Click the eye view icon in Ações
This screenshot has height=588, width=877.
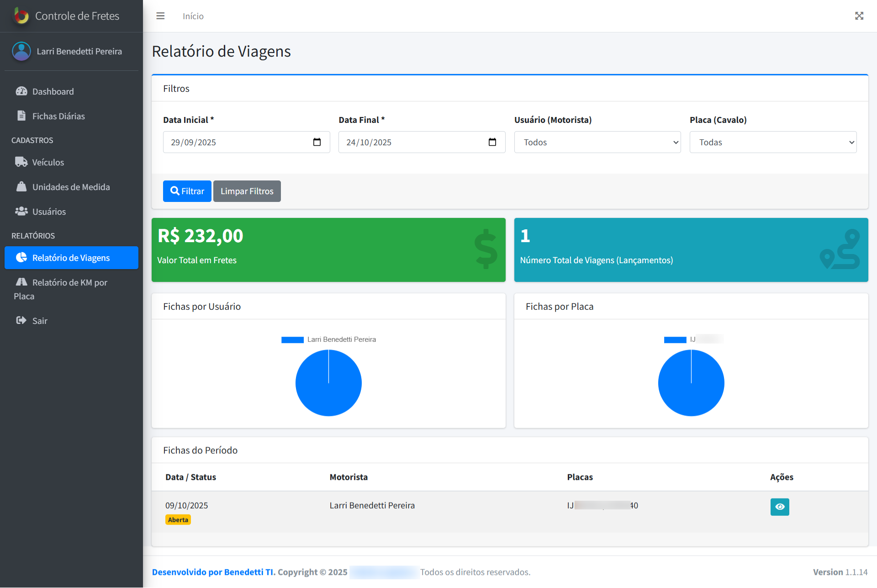[x=780, y=507]
